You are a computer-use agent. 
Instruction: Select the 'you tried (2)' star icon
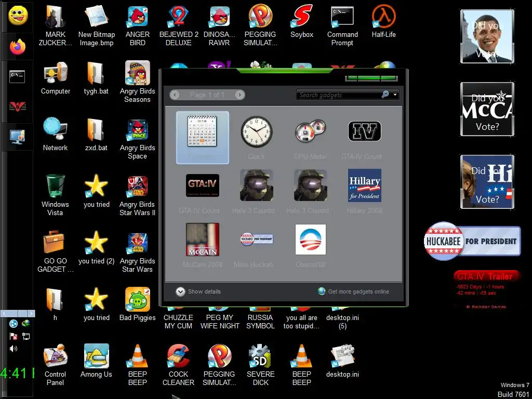tap(96, 248)
